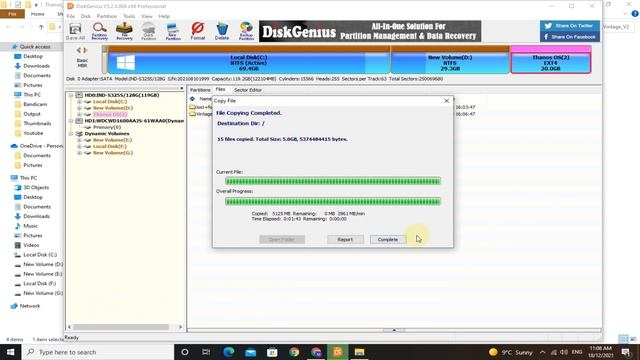Click the Complete button in Copy File dialog

(x=388, y=240)
